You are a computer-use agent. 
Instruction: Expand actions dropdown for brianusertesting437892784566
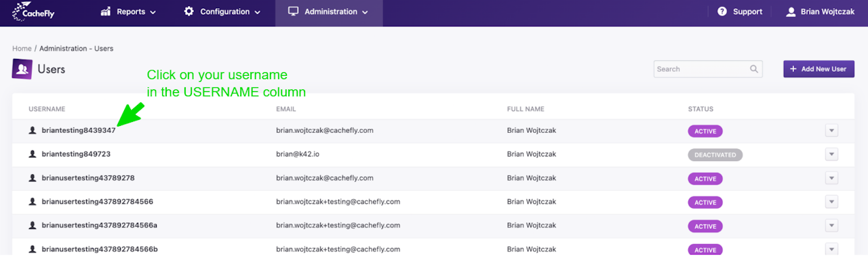point(831,202)
